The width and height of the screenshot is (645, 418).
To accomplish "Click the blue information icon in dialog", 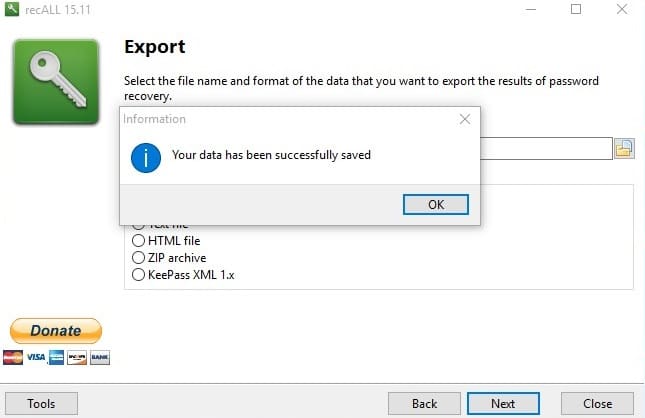I will tap(147, 156).
